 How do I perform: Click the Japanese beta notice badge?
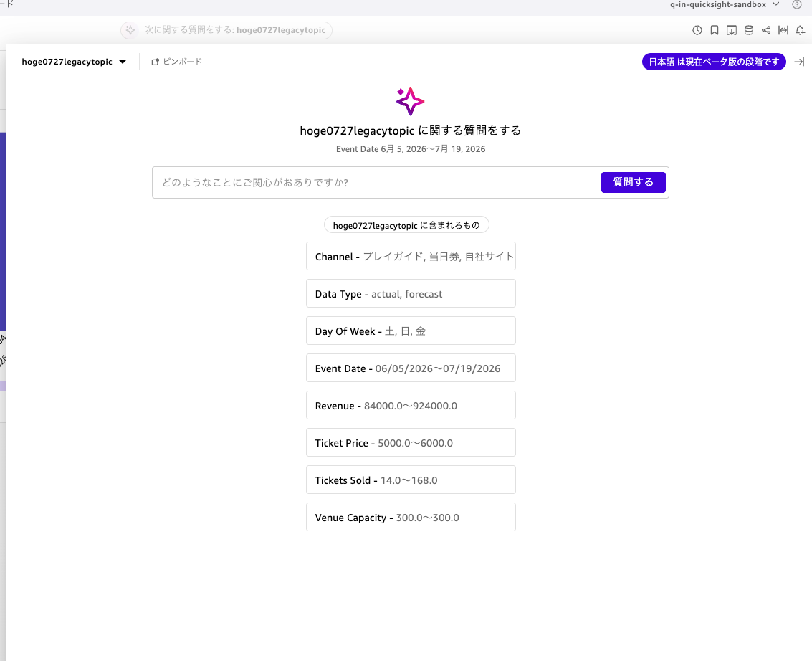pos(714,62)
